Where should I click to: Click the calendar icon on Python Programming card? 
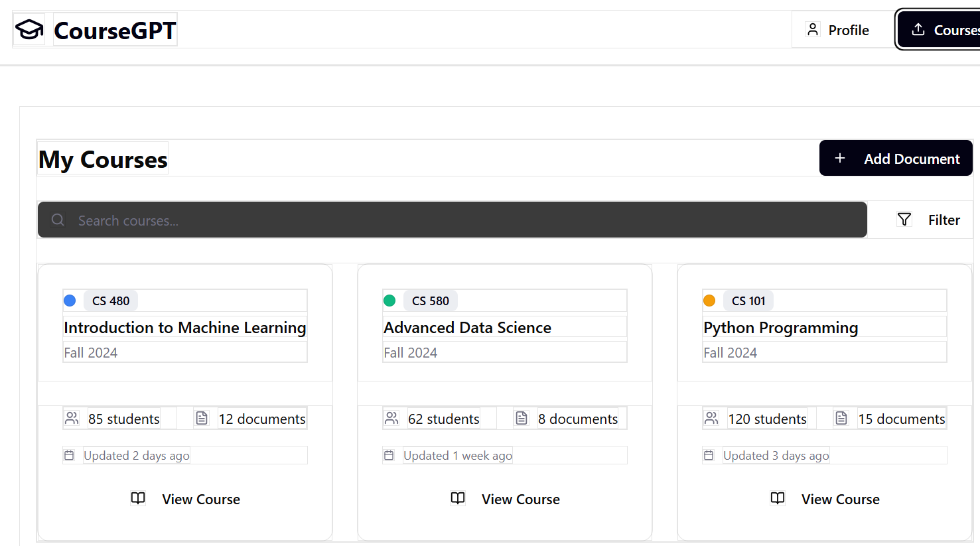tap(709, 454)
